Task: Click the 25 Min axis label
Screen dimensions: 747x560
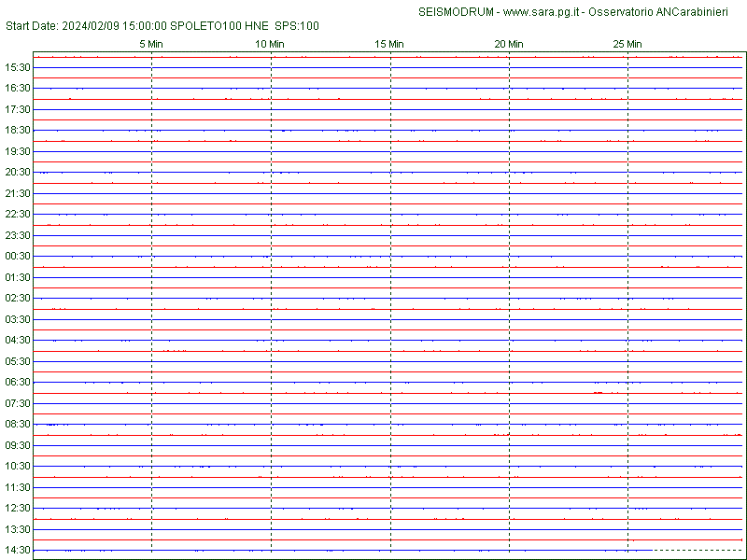Action: click(627, 44)
